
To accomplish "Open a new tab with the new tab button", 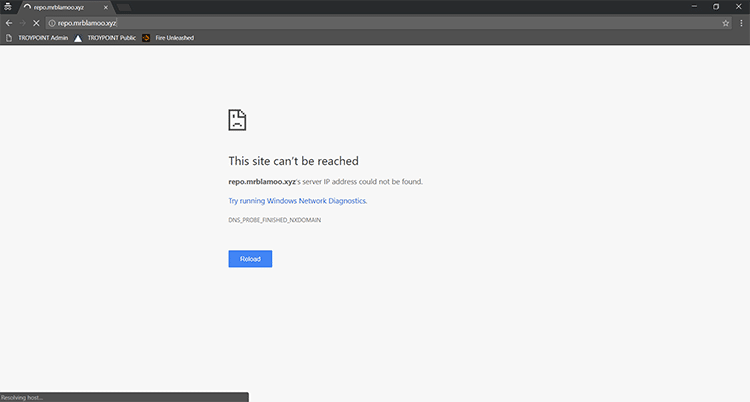I will click(x=124, y=7).
